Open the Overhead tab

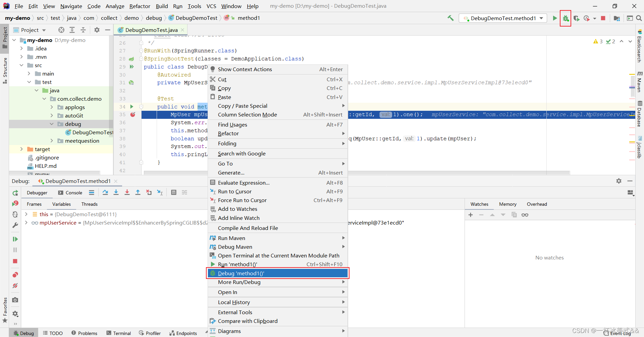(x=537, y=204)
